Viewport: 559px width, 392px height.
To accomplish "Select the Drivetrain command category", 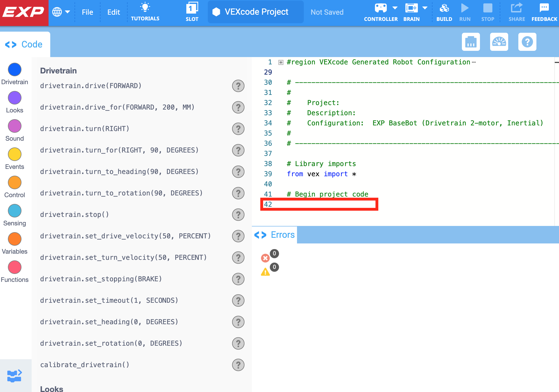I will click(x=15, y=70).
